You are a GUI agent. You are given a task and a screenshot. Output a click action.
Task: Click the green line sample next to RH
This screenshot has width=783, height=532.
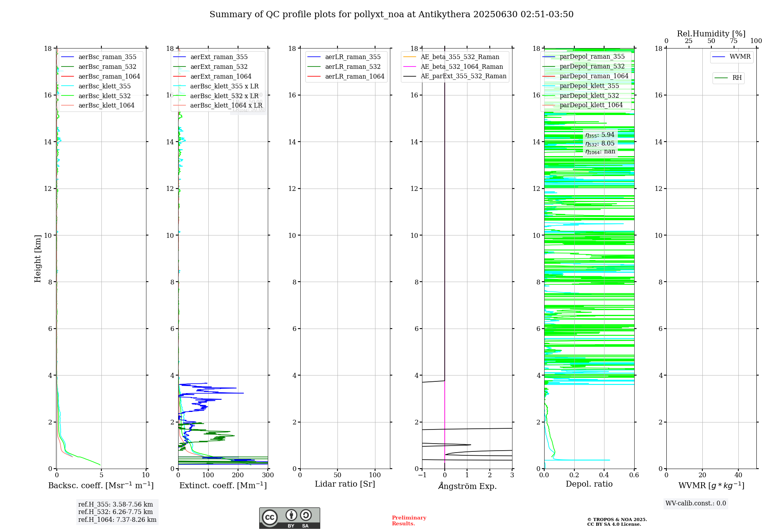tap(721, 78)
